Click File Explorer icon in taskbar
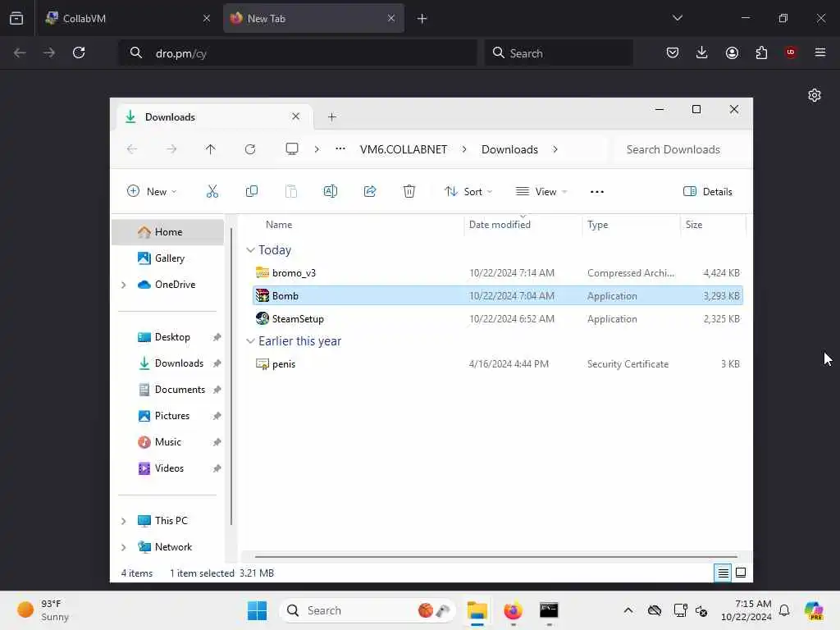840x630 pixels. tap(477, 610)
